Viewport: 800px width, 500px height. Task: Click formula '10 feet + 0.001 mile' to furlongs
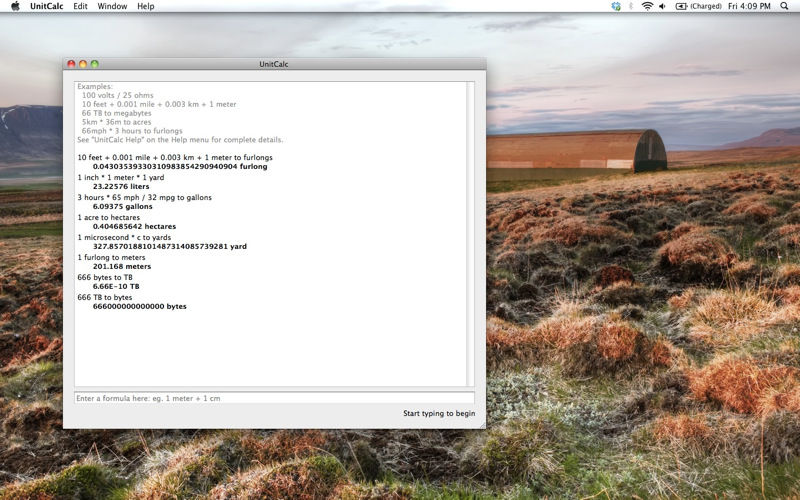click(175, 158)
